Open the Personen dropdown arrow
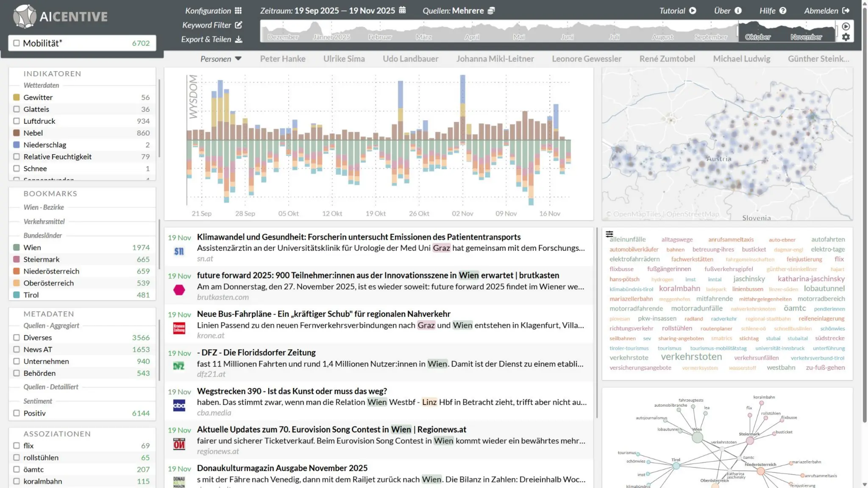Screen dimensions: 868x488 [x=238, y=59]
